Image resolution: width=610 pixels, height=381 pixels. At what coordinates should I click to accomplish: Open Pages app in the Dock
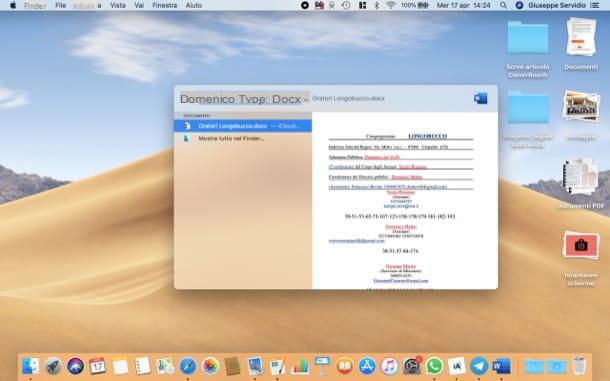pos(277,366)
